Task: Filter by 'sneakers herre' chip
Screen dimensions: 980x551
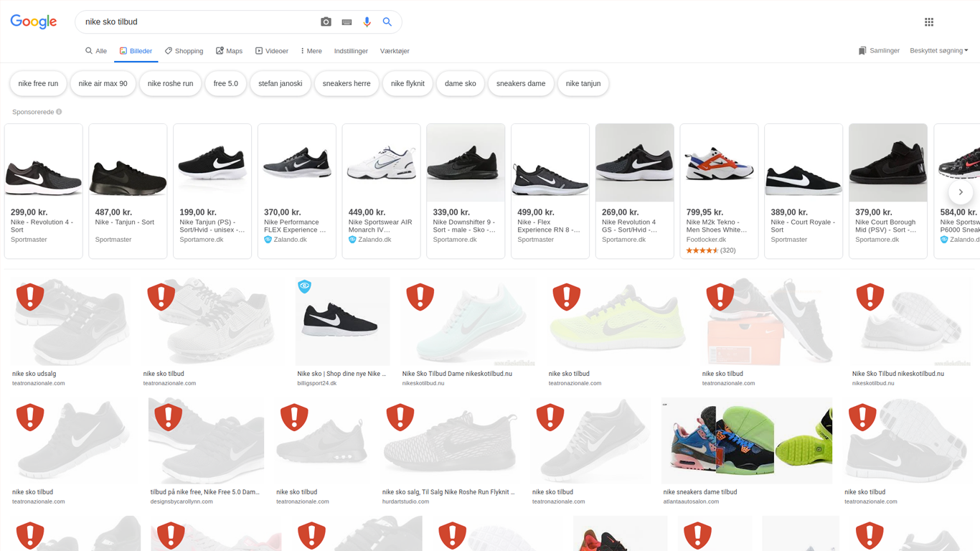Action: coord(347,83)
